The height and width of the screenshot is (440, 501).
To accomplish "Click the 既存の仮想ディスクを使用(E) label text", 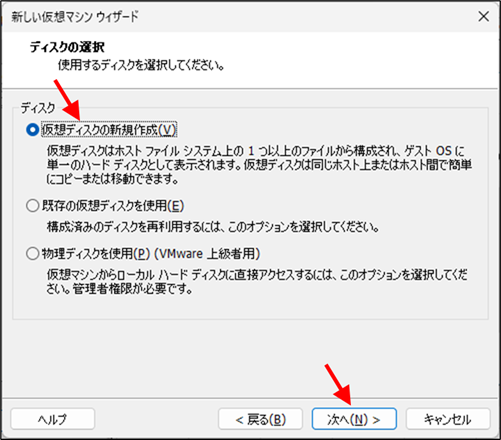I will coord(113,206).
